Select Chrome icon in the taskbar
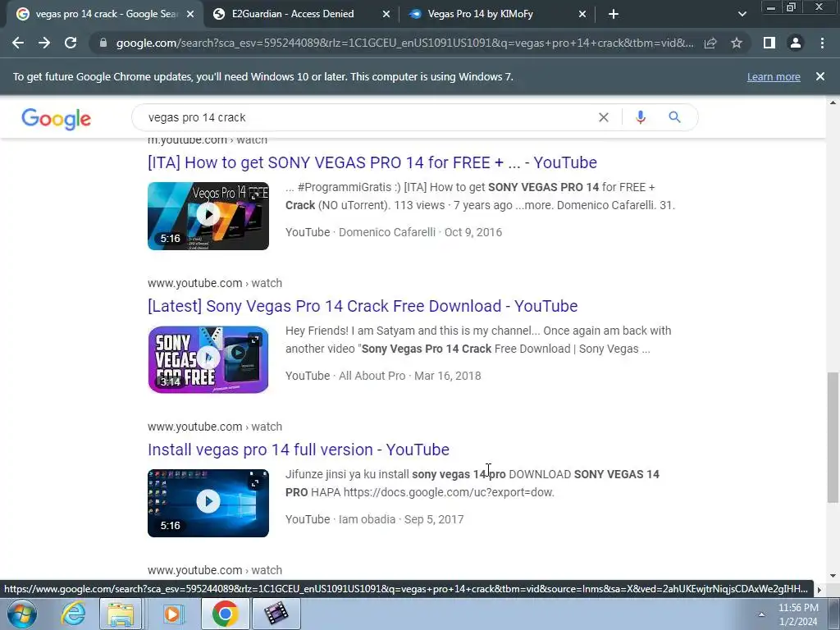Viewport: 840px width, 630px height. tap(225, 614)
